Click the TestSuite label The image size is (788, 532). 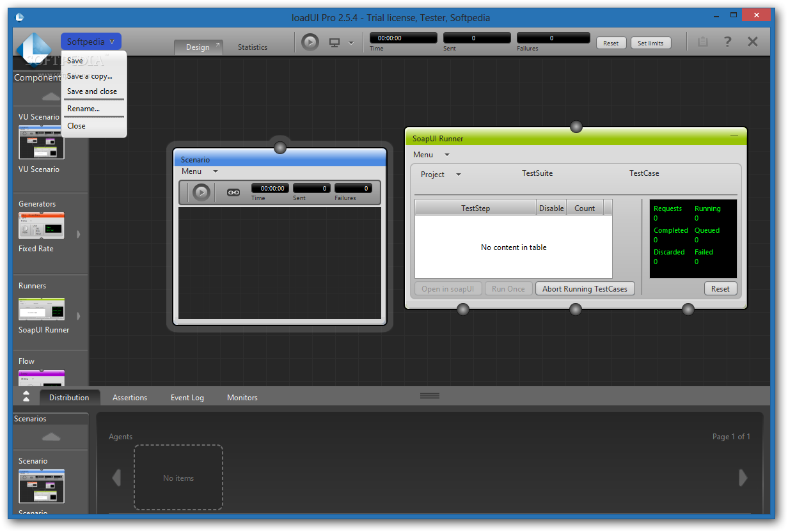537,173
